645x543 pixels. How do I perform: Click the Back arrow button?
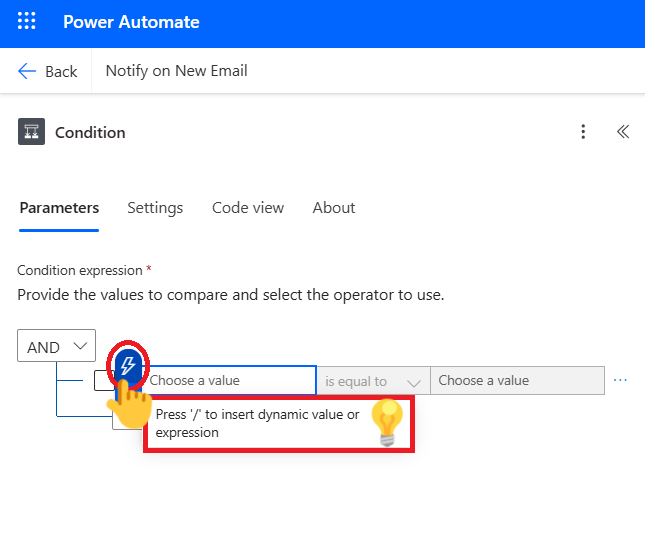48,71
